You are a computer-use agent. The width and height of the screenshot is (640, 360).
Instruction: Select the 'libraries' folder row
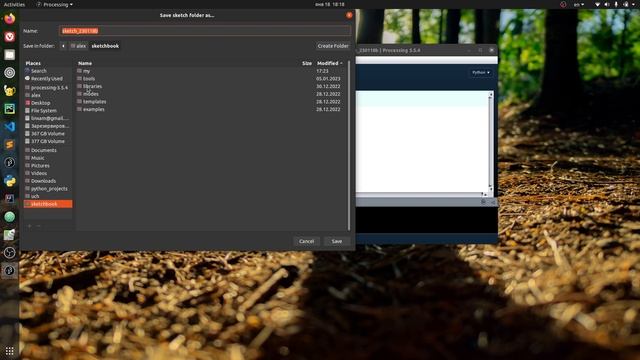[x=211, y=86]
